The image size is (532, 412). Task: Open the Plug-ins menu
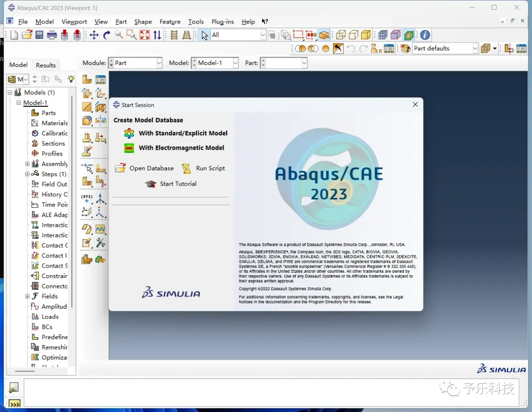223,22
